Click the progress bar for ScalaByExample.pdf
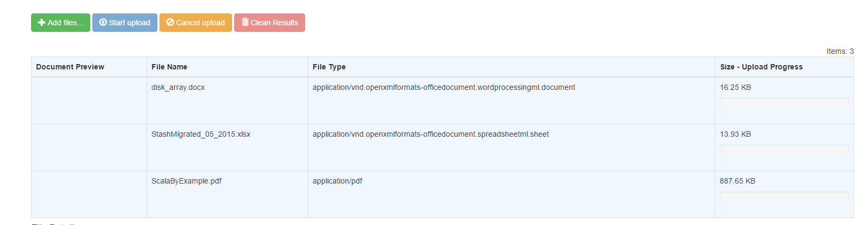Viewport: 868px width, 225px height. pyautogui.click(x=784, y=196)
